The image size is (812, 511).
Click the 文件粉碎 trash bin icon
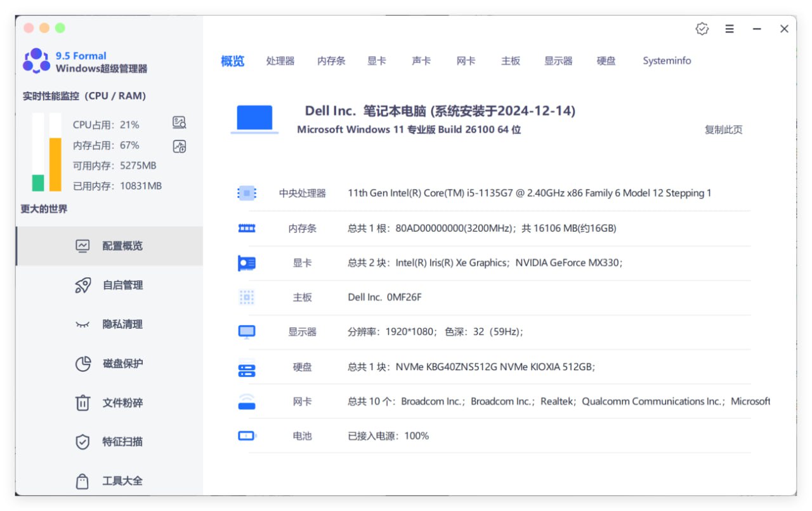[x=82, y=402]
